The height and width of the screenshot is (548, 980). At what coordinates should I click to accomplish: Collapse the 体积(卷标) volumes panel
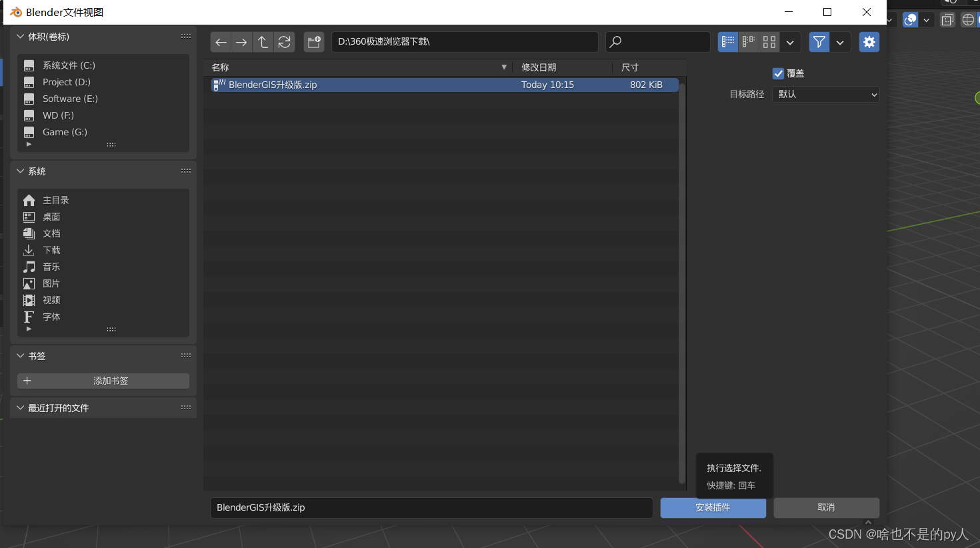pos(20,37)
